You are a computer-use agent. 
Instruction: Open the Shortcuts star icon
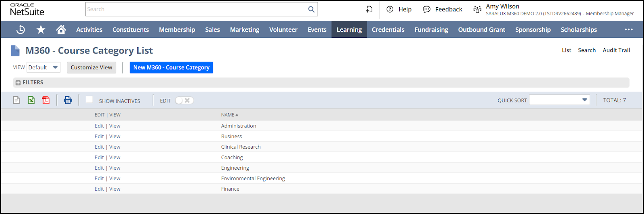41,29
